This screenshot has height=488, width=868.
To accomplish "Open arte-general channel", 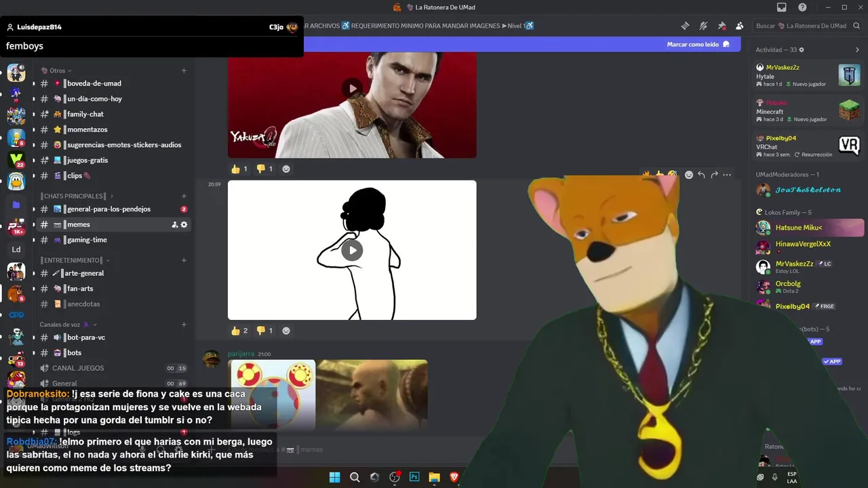I will [x=113, y=273].
